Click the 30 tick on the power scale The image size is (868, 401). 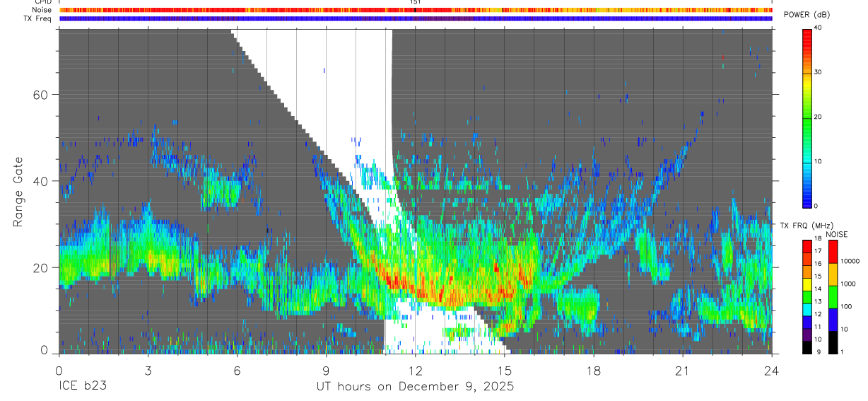[819, 72]
